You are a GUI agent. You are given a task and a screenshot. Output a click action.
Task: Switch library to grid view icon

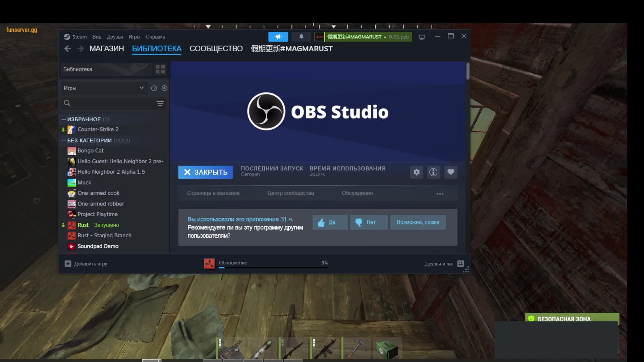pos(160,69)
